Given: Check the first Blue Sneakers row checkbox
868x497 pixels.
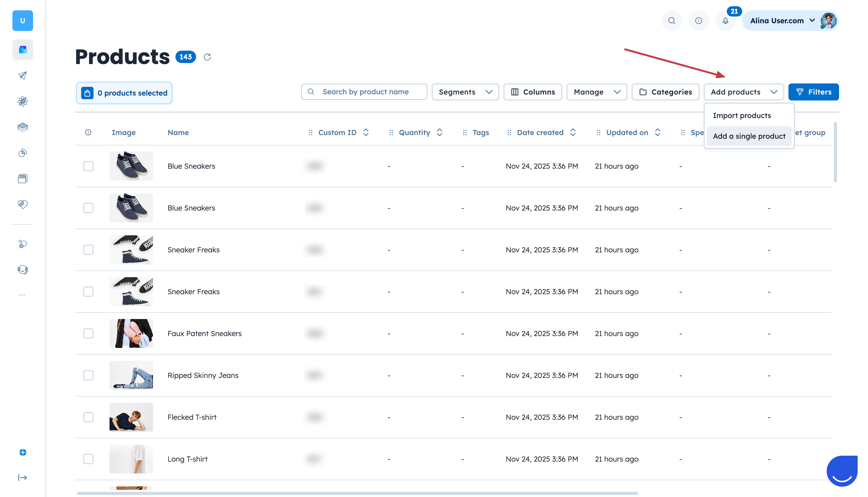Looking at the screenshot, I should [x=88, y=166].
